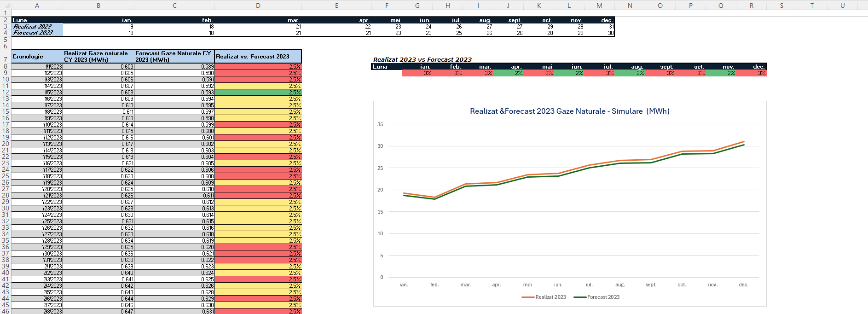Click the 'Realizat Gaze naturale CY 2023 (MWh)' header
This screenshot has height=314, width=868.
[x=98, y=57]
